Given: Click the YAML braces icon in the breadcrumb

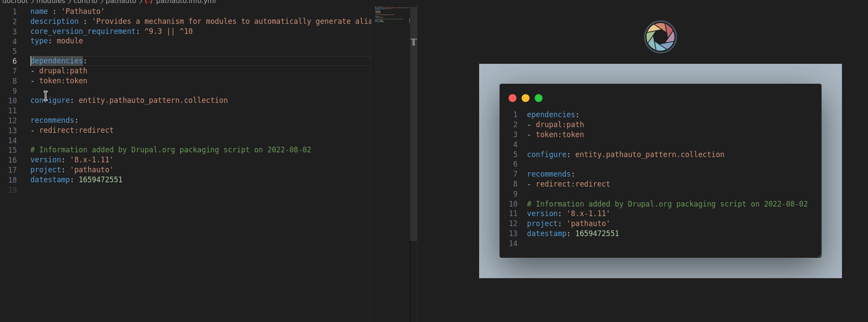Looking at the screenshot, I should pyautogui.click(x=148, y=2).
